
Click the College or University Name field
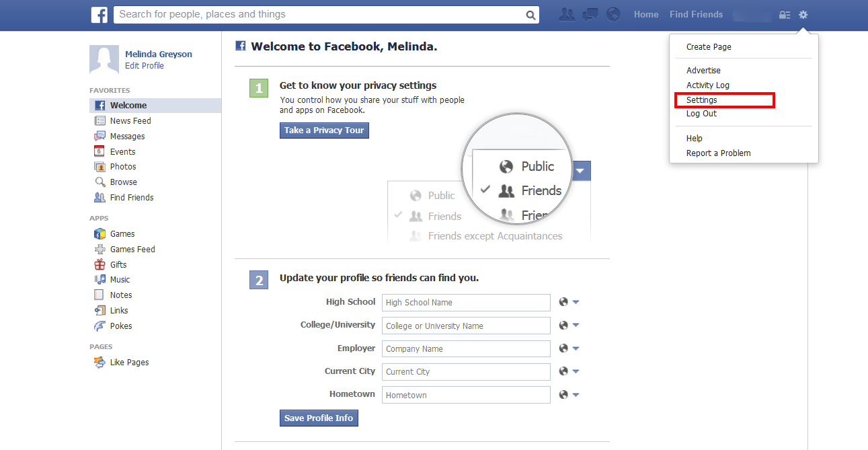pyautogui.click(x=466, y=326)
